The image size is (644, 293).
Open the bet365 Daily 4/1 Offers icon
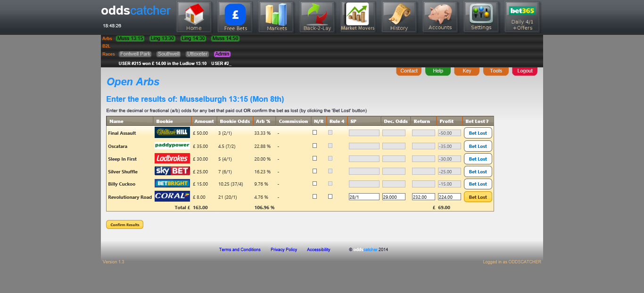point(522,17)
